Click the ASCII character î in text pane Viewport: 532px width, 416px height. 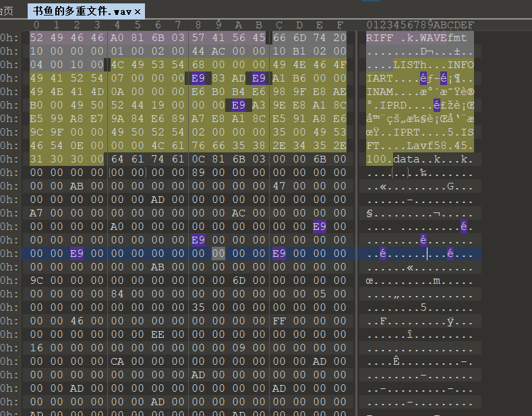click(410, 334)
